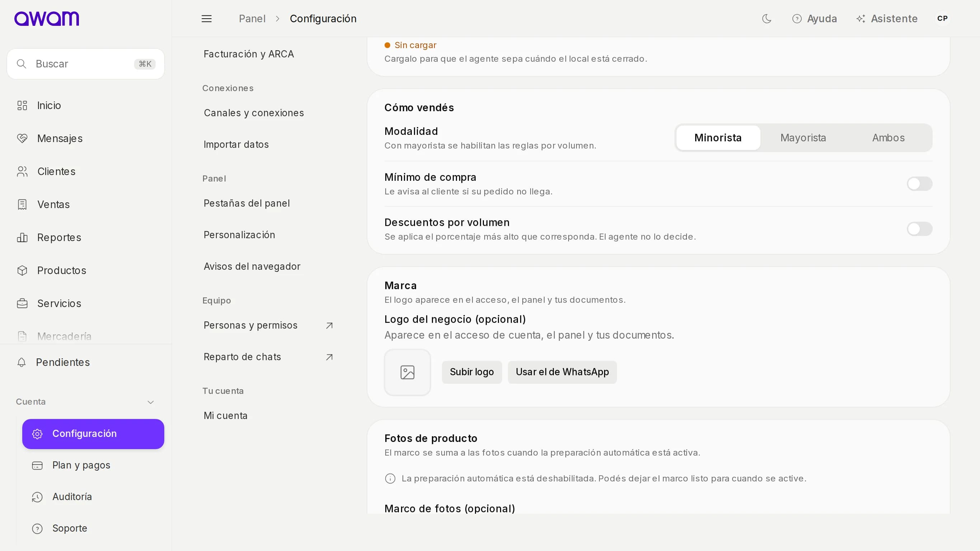Open Canales y conexiones settings
The height and width of the screenshot is (551, 980).
[254, 113]
